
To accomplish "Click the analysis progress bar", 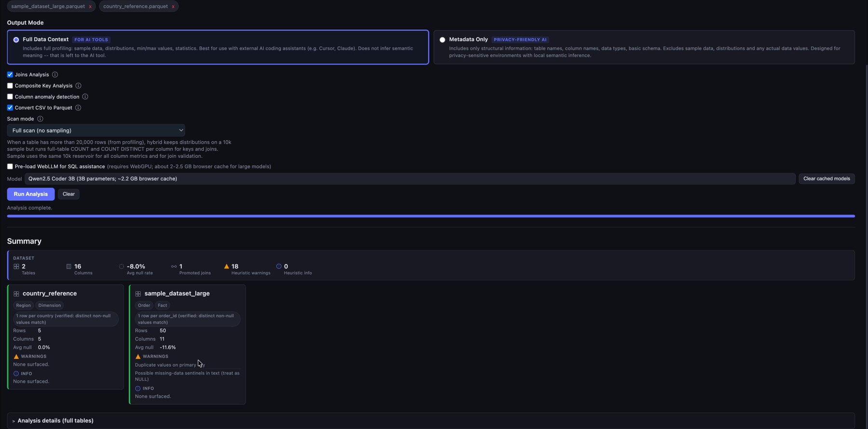I will (431, 216).
